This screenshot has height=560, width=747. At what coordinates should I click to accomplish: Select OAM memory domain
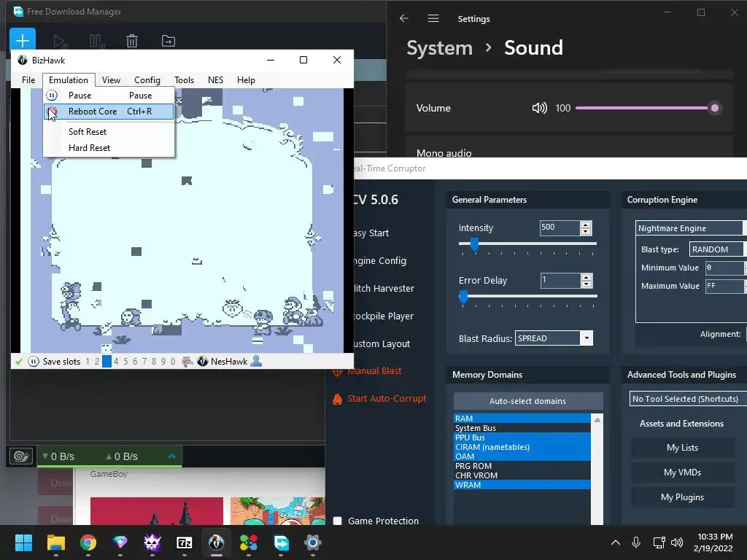click(522, 456)
